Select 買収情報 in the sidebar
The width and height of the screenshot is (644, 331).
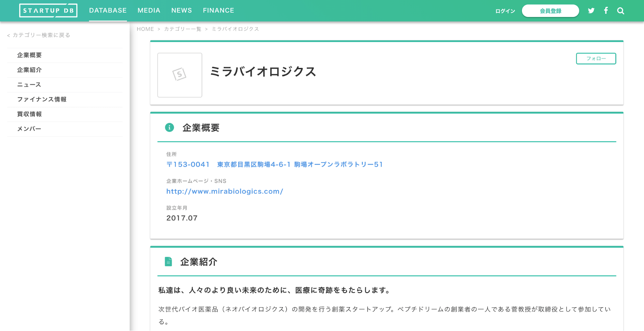click(x=65, y=114)
